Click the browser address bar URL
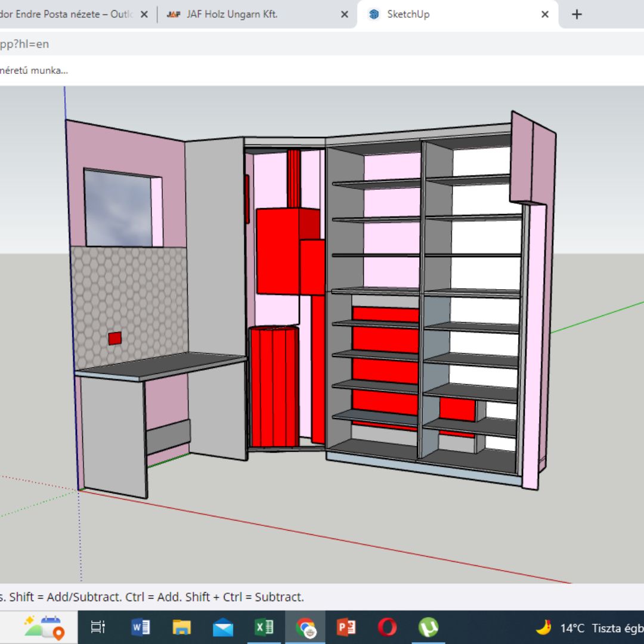644x644 pixels. click(24, 44)
